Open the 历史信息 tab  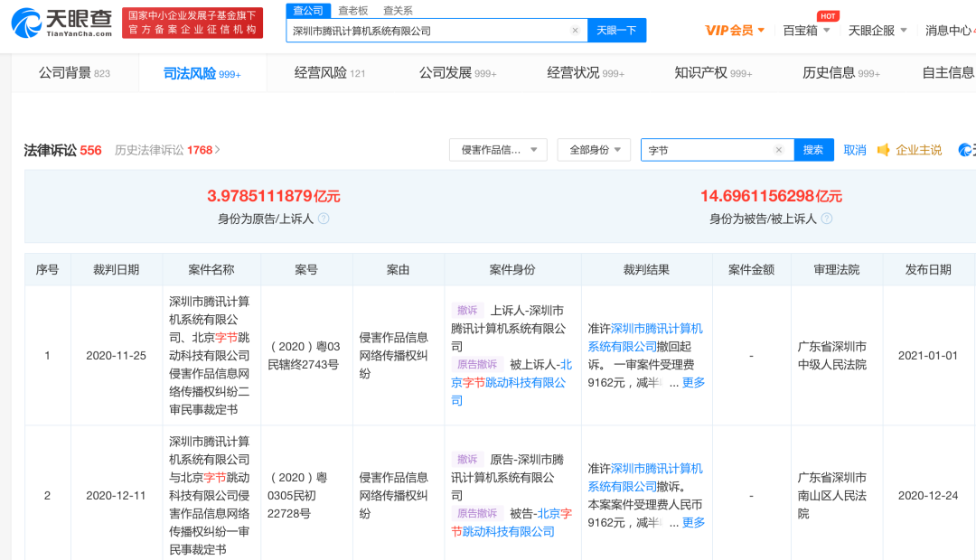(841, 73)
